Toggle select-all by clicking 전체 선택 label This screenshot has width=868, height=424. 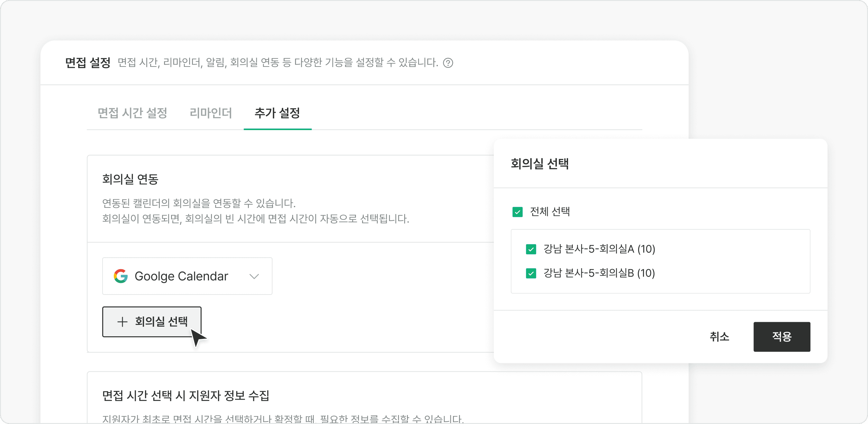coord(550,212)
